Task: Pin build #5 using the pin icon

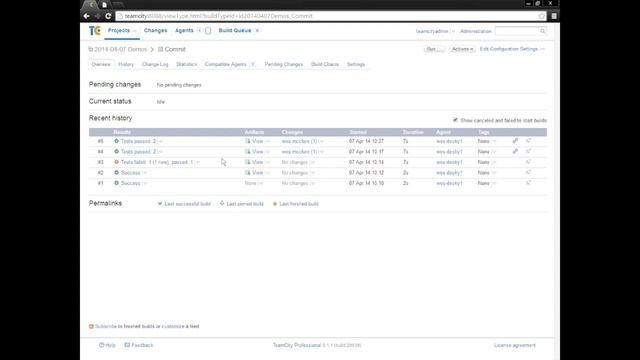Action: pyautogui.click(x=528, y=141)
